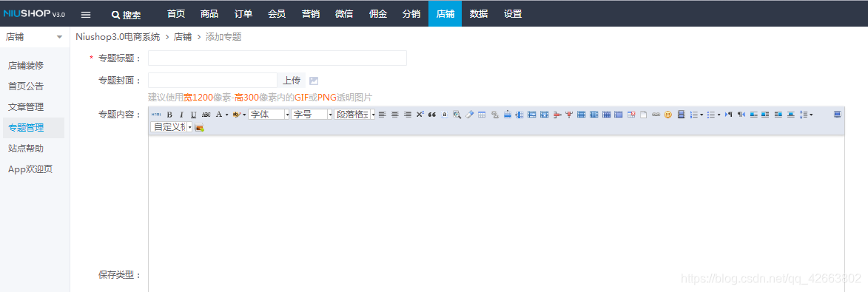Expand ordered list style dropdown arrow
Image resolution: width=868 pixels, height=292 pixels.
click(702, 115)
